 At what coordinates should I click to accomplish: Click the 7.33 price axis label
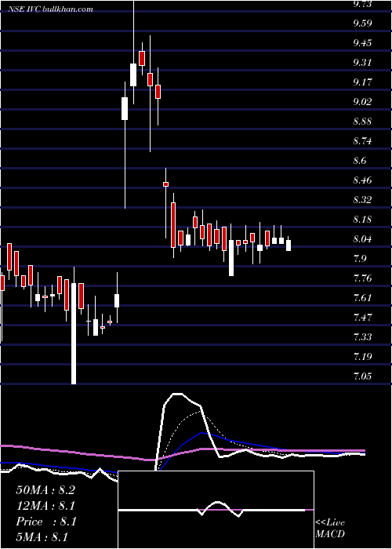click(x=362, y=337)
